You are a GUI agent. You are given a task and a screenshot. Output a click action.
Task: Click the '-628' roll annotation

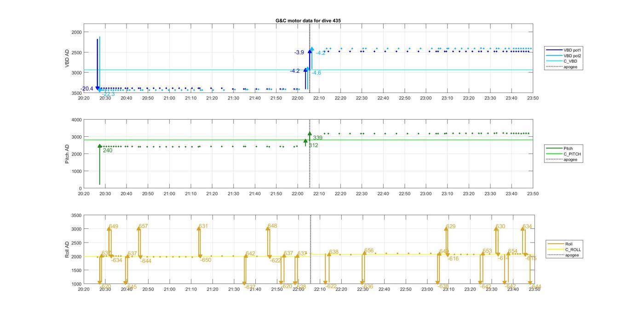click(300, 287)
